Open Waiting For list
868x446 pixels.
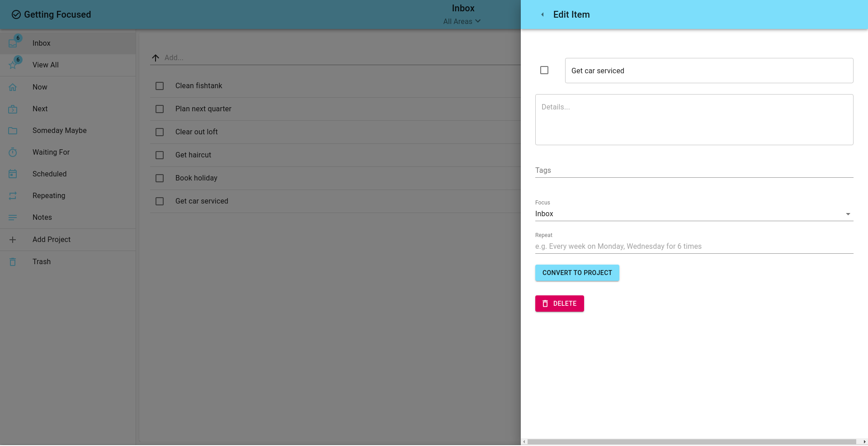[x=68, y=152]
